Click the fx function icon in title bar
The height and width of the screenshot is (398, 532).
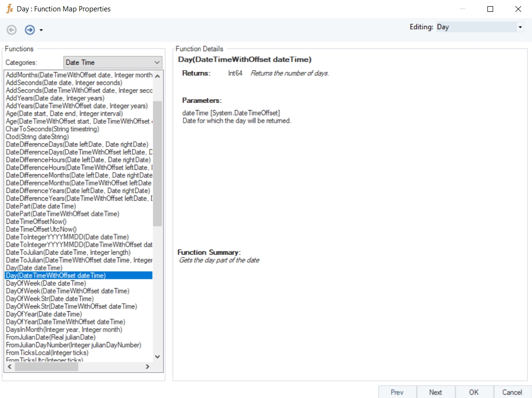[x=9, y=9]
